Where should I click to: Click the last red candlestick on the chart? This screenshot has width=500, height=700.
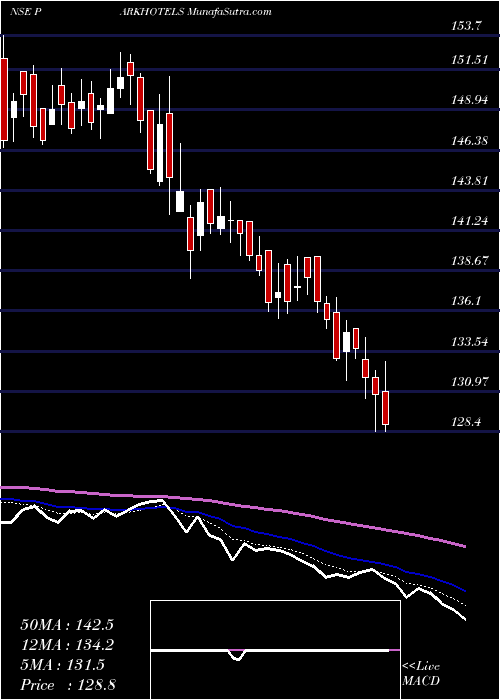click(x=386, y=408)
